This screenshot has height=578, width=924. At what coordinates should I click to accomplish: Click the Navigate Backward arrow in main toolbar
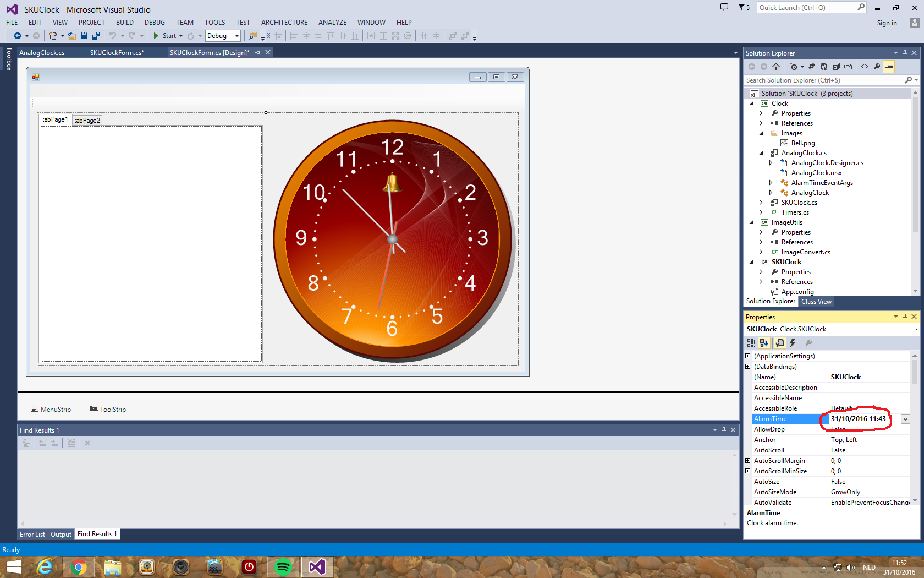coord(18,36)
